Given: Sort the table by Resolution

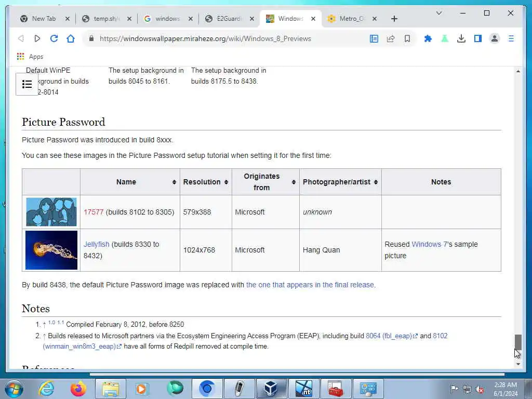Looking at the screenshot, I should 206,182.
